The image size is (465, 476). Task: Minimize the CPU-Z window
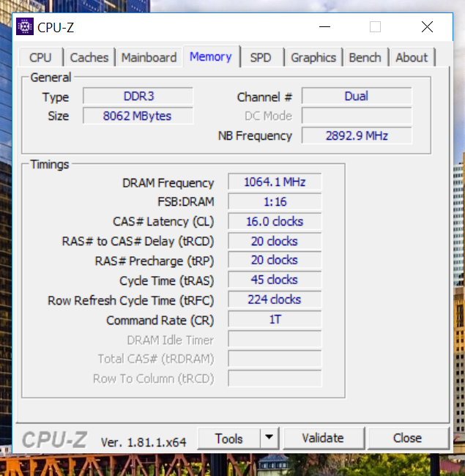[x=324, y=26]
